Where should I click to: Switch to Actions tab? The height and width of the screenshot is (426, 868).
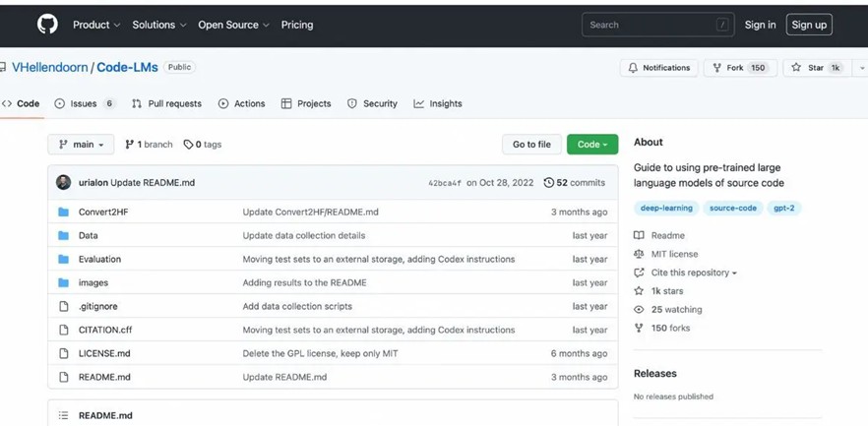241,103
